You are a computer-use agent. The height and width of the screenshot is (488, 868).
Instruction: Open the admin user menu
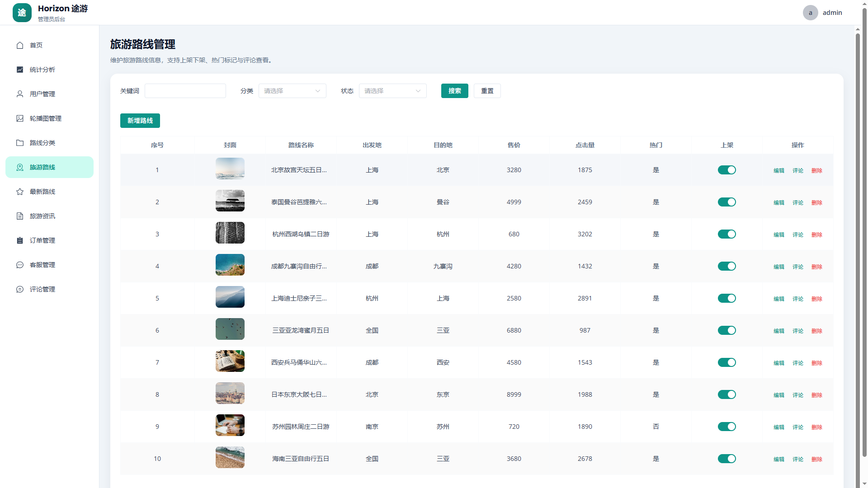point(823,13)
